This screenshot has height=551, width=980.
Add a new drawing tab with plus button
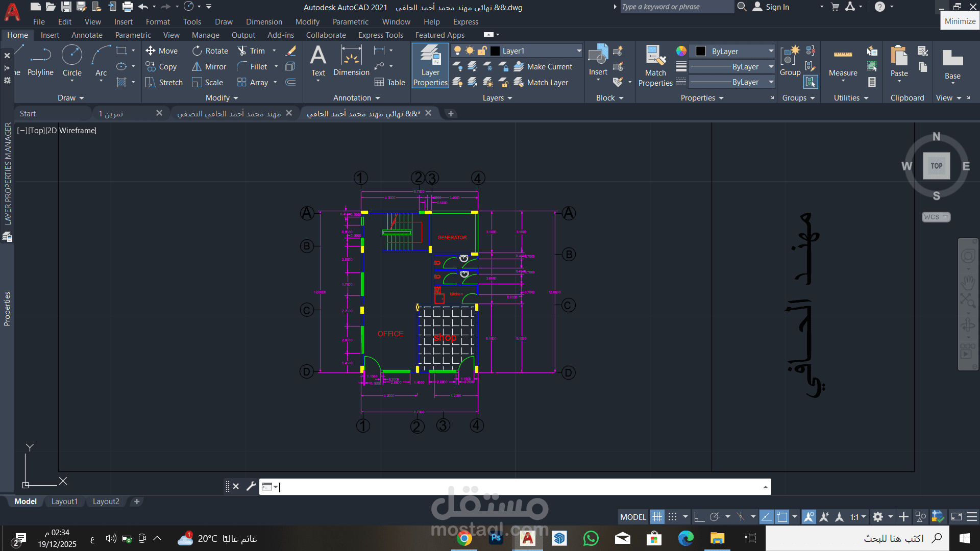(x=451, y=114)
